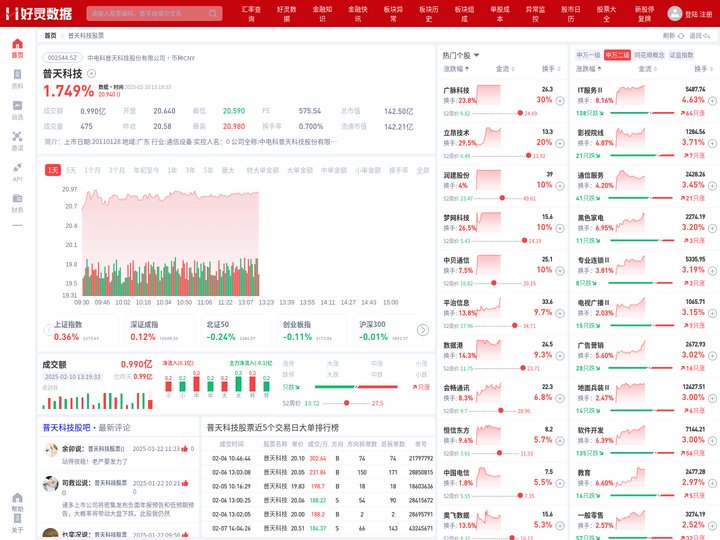
Task: Open the 创业板指 index card
Action: (x=310, y=330)
